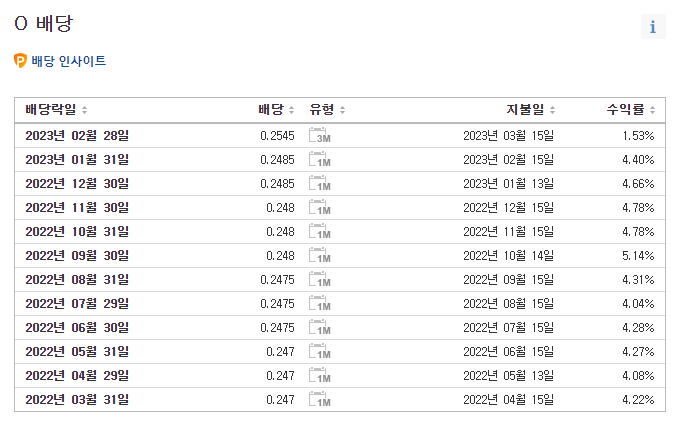This screenshot has width=676, height=424.
Task: Click the 1M type icon in 2022년 06월 30일 row
Action: pos(319,328)
